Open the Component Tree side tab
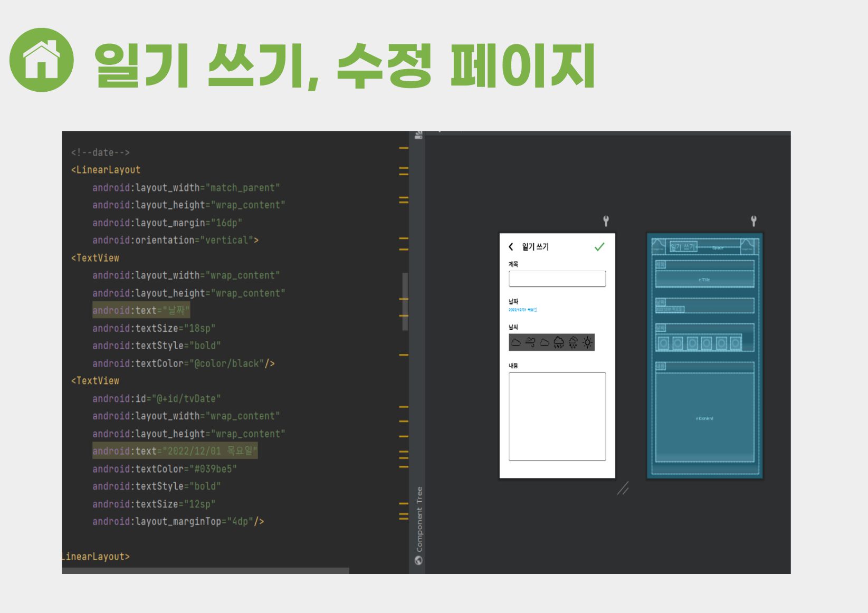The height and width of the screenshot is (613, 868). 419,519
